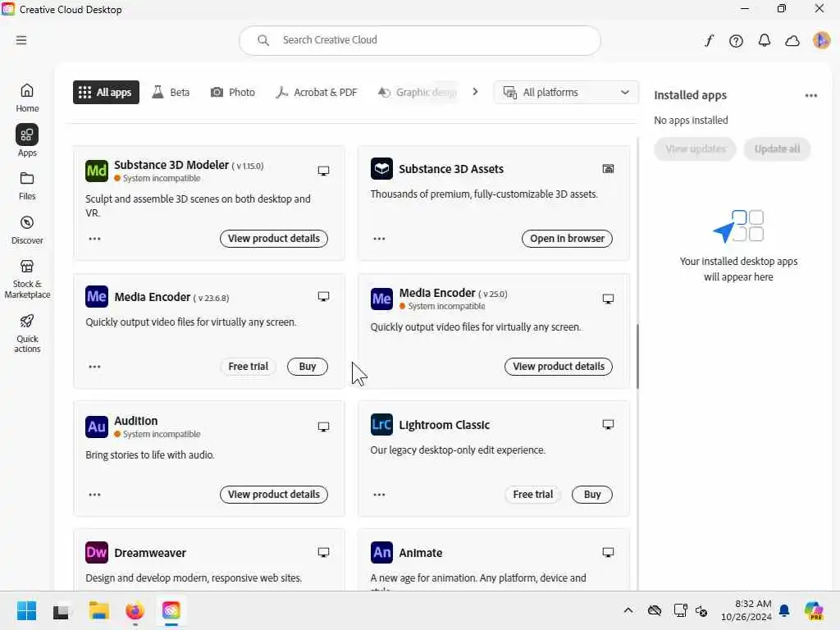The height and width of the screenshot is (630, 840).
Task: Open the hamburger menu
Action: (21, 40)
